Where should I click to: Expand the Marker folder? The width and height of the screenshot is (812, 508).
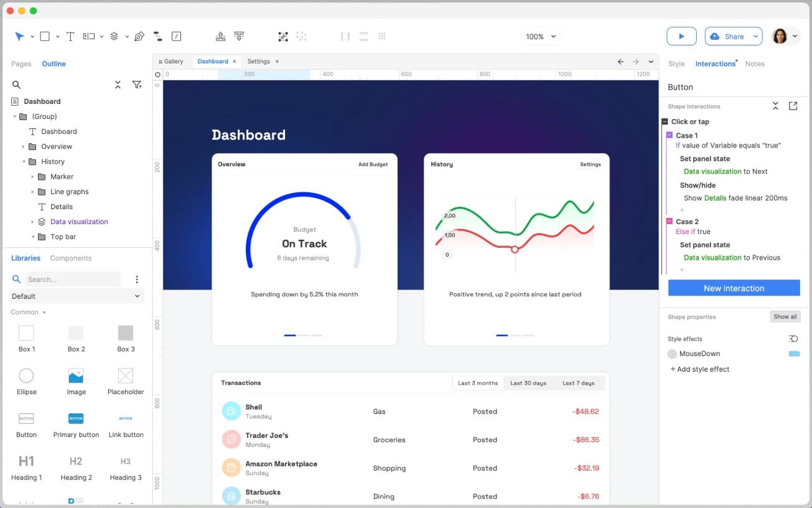(32, 177)
